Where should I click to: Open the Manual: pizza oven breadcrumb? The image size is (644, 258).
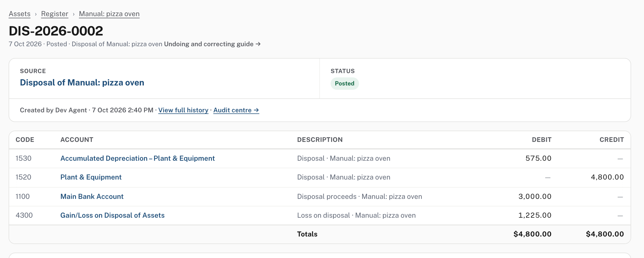point(109,14)
